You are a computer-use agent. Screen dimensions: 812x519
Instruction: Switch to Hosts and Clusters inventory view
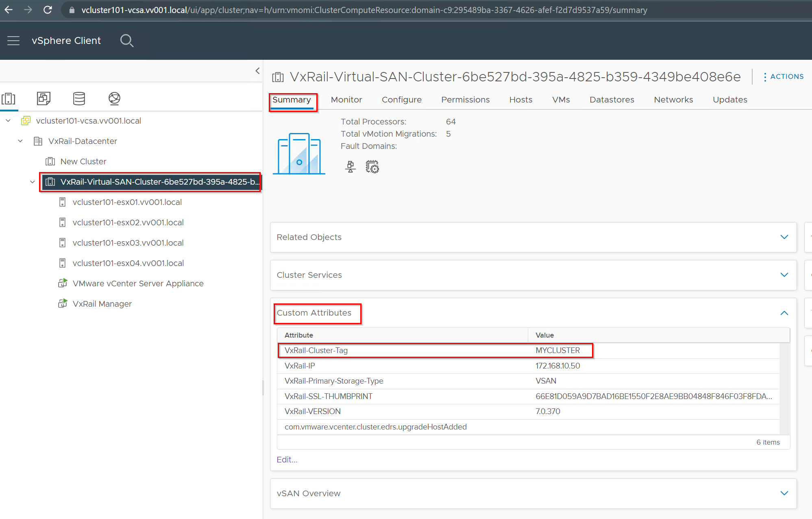pos(9,98)
